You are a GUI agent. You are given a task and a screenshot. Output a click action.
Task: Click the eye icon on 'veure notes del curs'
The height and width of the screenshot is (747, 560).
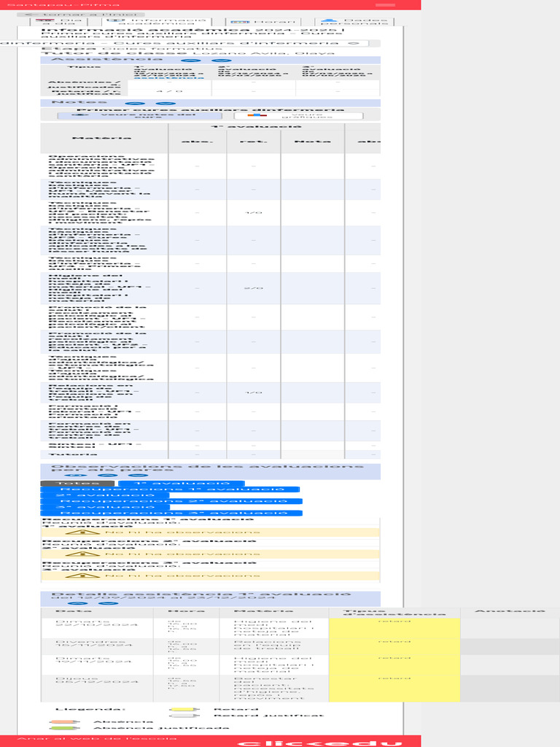[x=80, y=115]
